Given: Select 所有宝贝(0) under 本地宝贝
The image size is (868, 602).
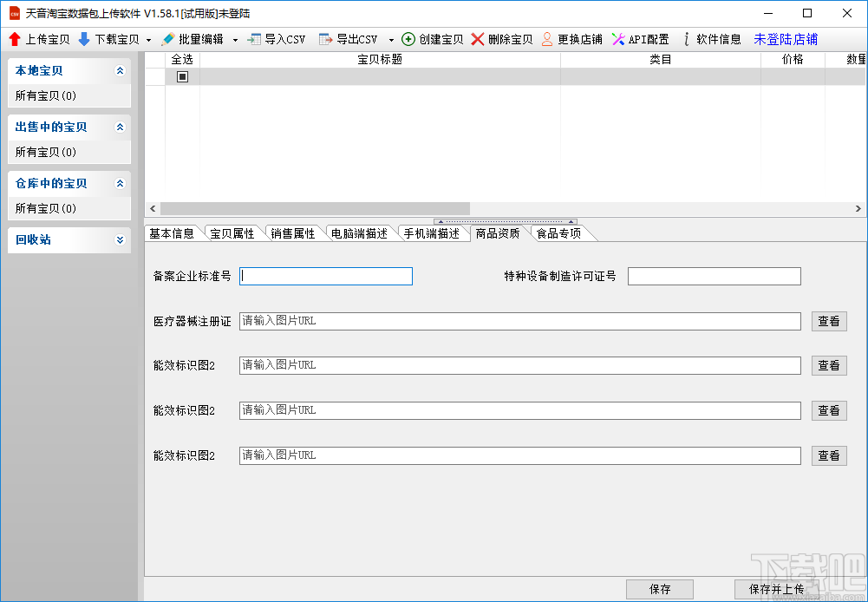Looking at the screenshot, I should coord(46,95).
